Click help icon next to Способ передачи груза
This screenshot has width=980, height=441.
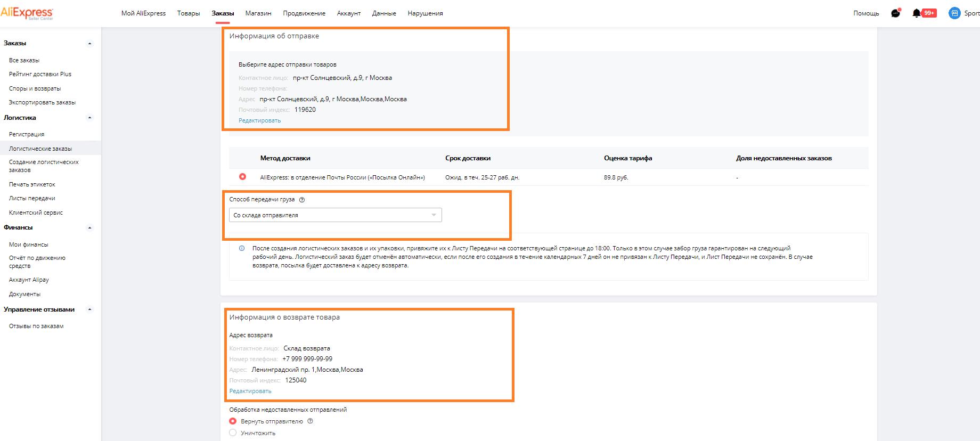[x=302, y=200]
